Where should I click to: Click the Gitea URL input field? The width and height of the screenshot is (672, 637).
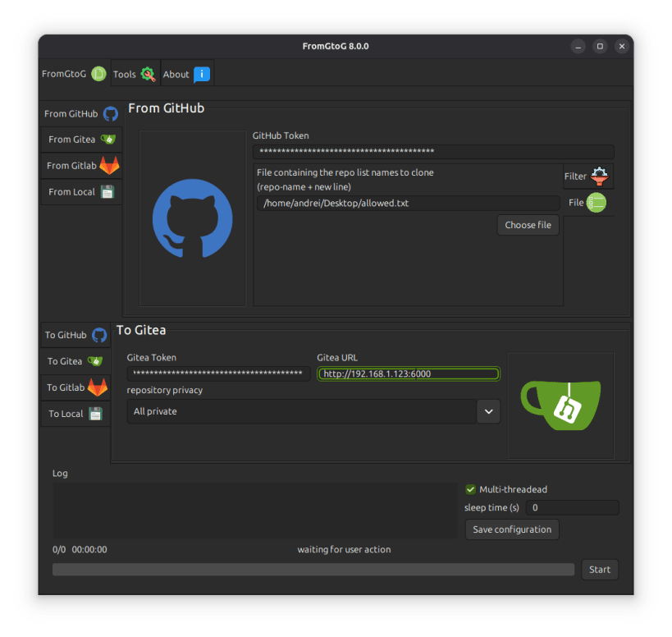coord(409,373)
